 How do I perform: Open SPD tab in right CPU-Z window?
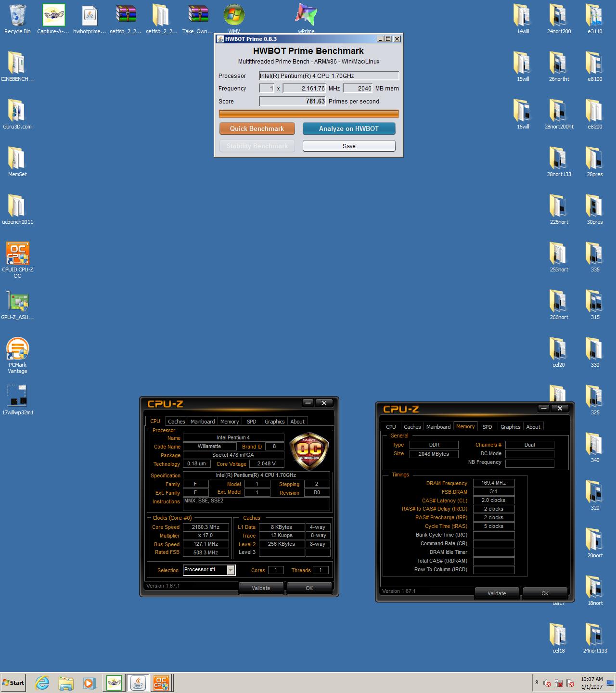pos(488,426)
